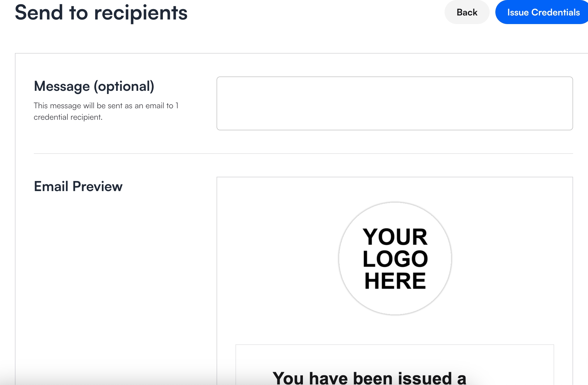
Task: Click '(optional)' in the Message label
Action: (x=124, y=86)
